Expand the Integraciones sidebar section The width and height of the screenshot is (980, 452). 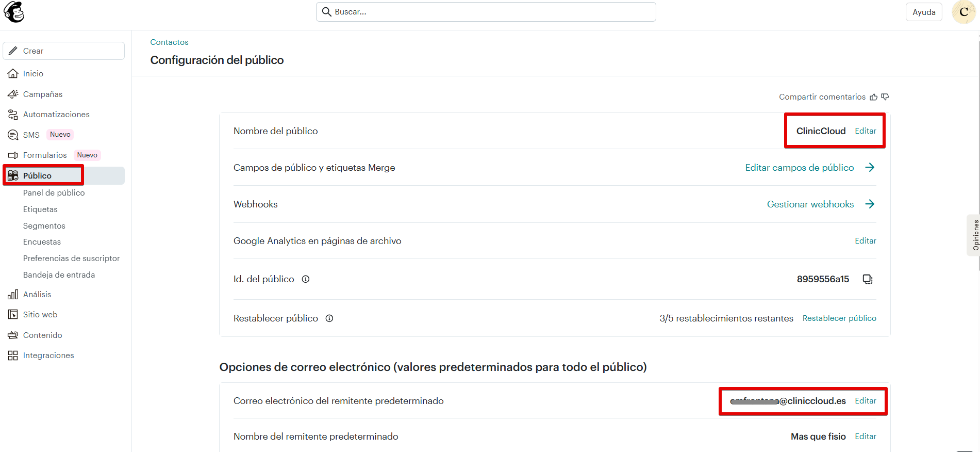click(48, 356)
